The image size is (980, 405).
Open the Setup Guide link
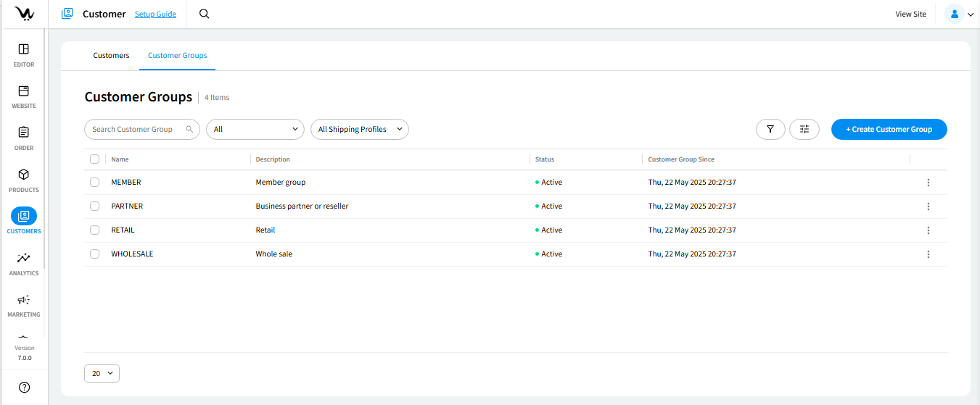155,14
